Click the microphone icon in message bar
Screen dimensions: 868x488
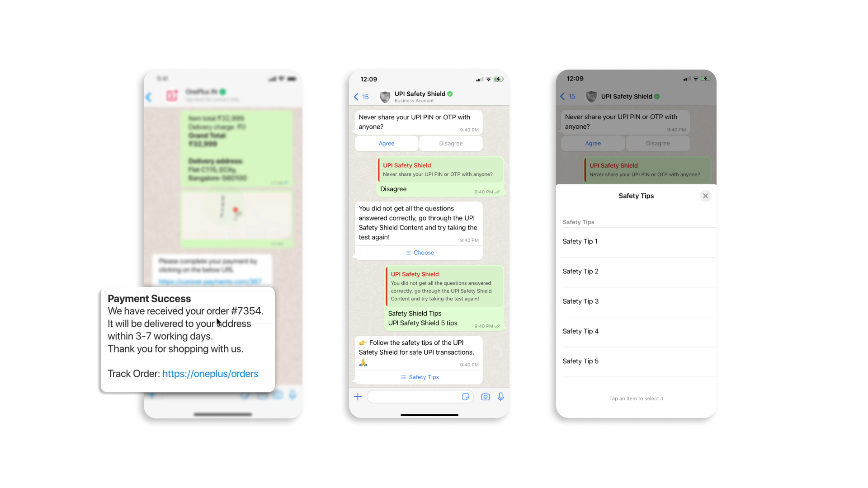click(501, 397)
